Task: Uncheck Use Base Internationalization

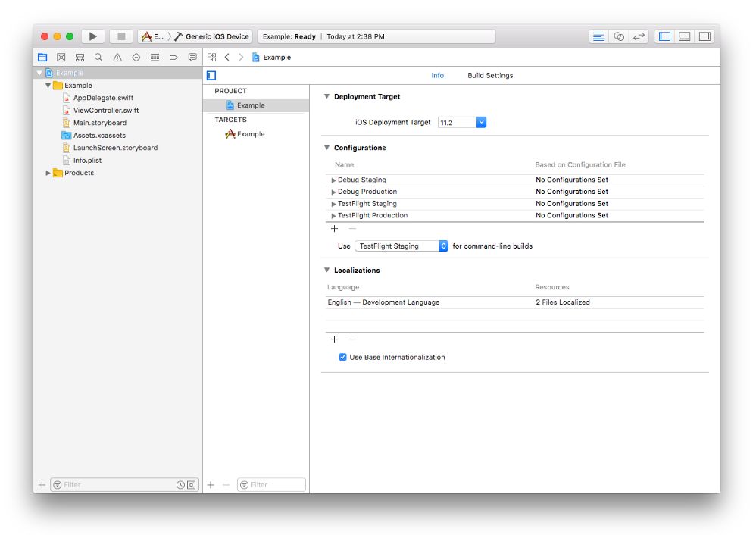Action: click(x=343, y=358)
